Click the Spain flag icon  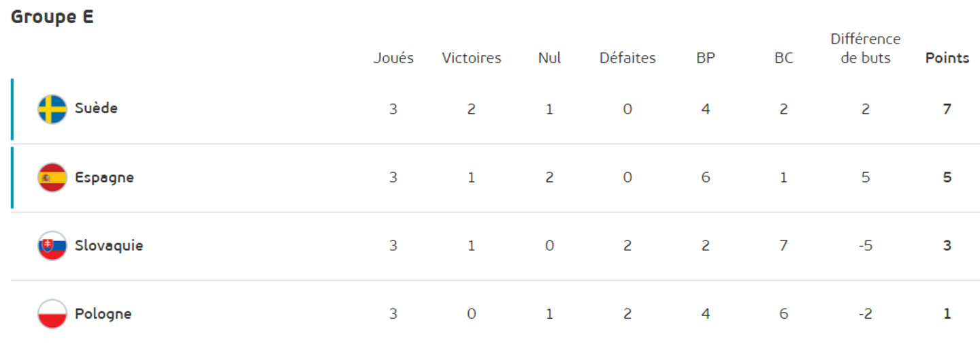pyautogui.click(x=52, y=178)
